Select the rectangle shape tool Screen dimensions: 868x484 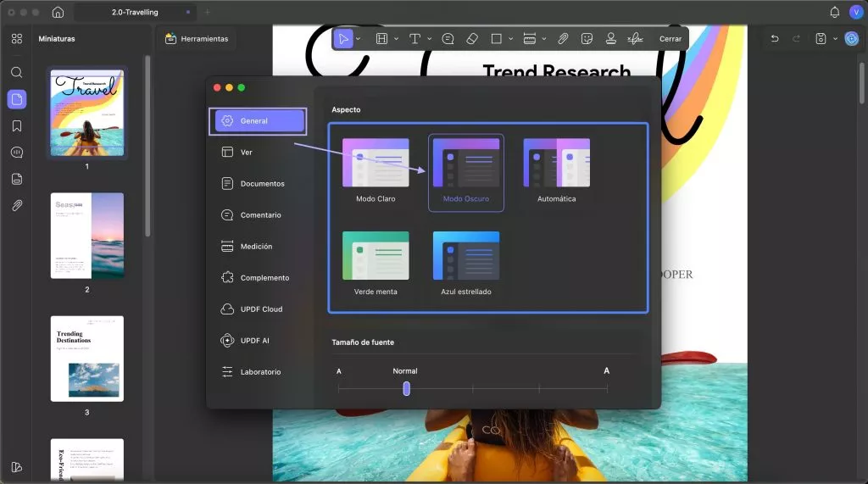click(x=497, y=39)
